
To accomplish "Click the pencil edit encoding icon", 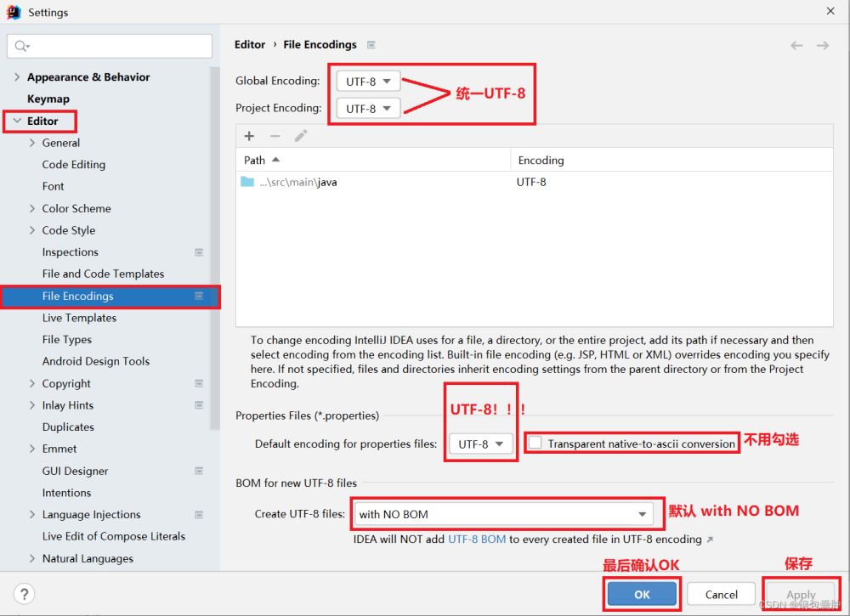I will (x=301, y=135).
